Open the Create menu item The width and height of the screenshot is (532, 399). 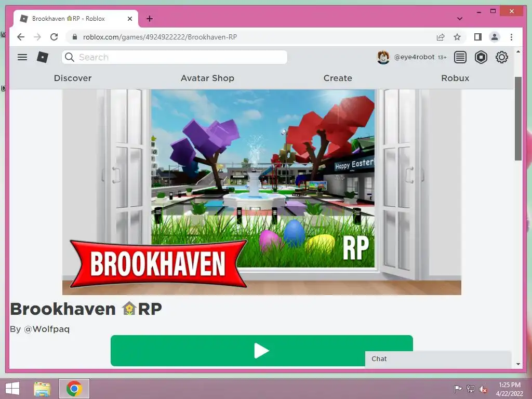pyautogui.click(x=338, y=78)
